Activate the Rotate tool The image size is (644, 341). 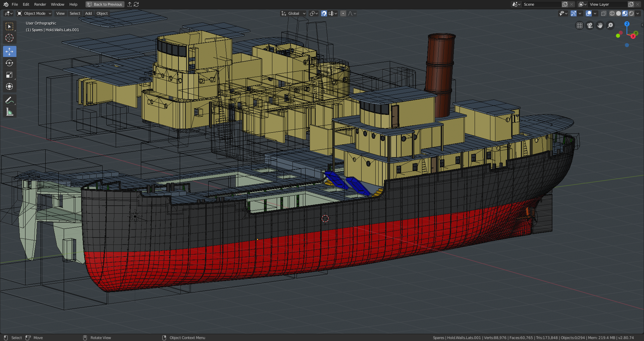pos(9,63)
